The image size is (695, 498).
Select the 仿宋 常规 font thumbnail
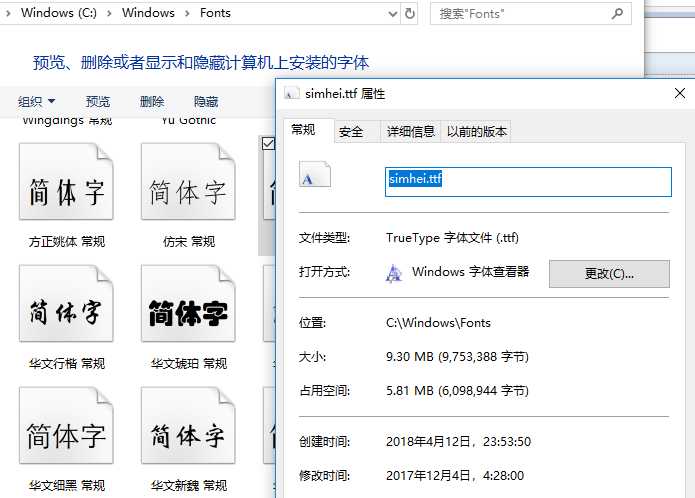coord(188,181)
